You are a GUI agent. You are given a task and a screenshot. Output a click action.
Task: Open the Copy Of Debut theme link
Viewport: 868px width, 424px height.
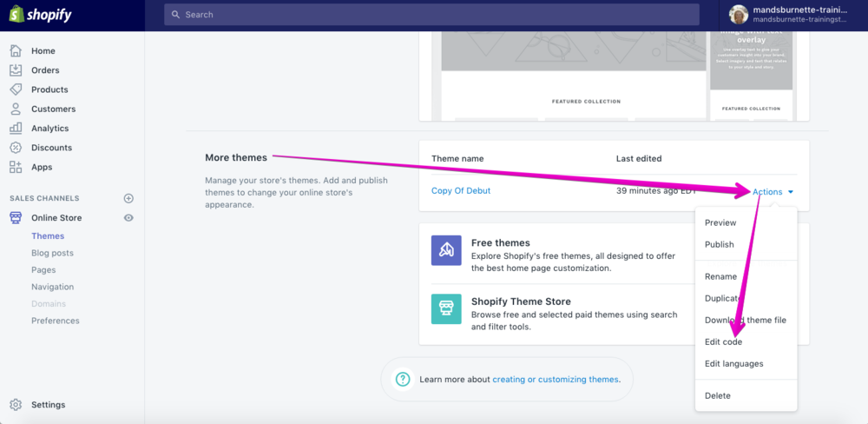pos(461,191)
